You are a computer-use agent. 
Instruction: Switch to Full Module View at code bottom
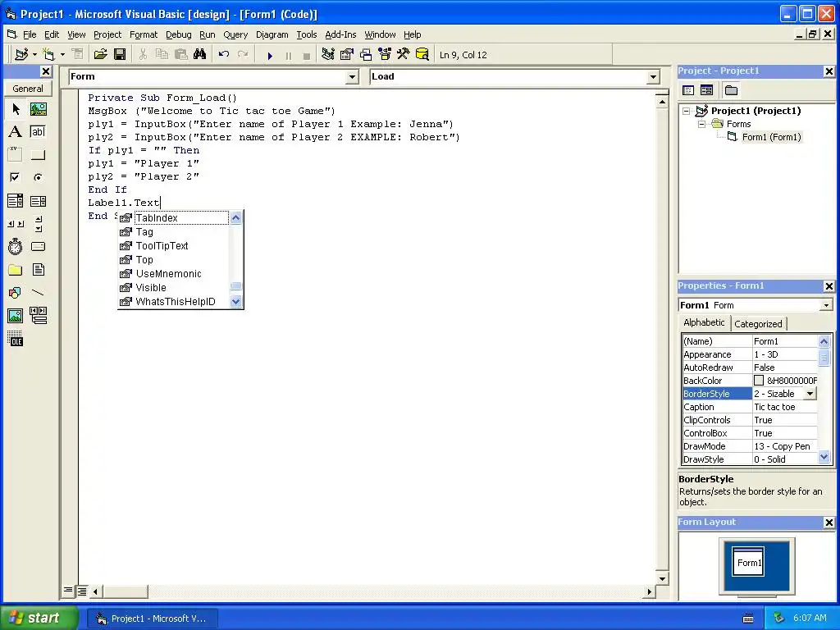81,591
